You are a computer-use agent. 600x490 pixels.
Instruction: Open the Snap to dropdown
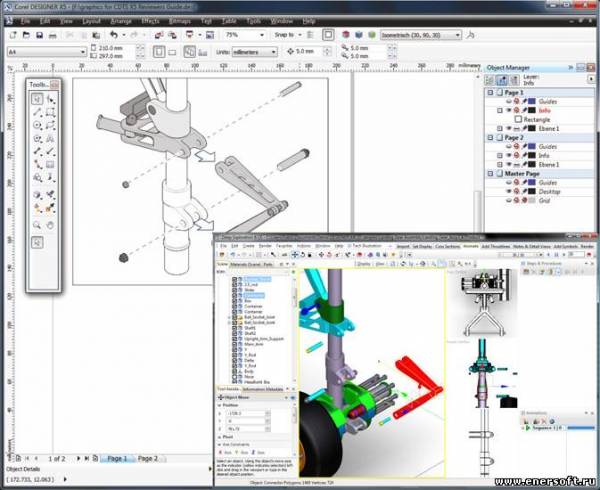click(x=300, y=35)
